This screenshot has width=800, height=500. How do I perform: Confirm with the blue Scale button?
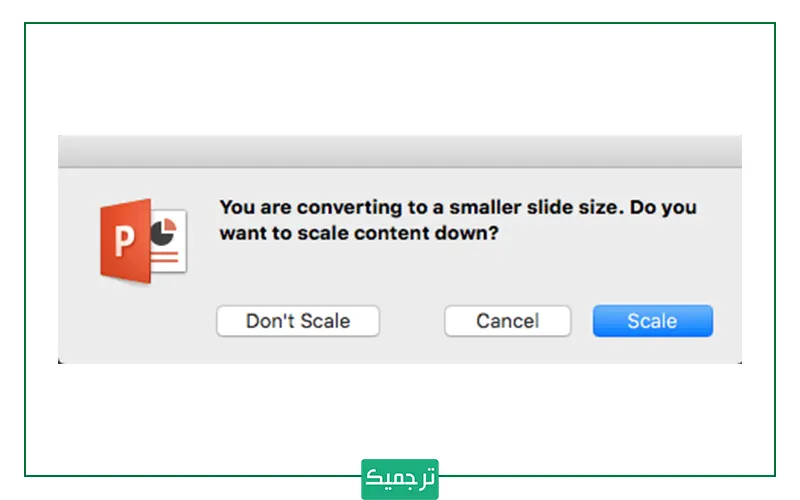(652, 321)
